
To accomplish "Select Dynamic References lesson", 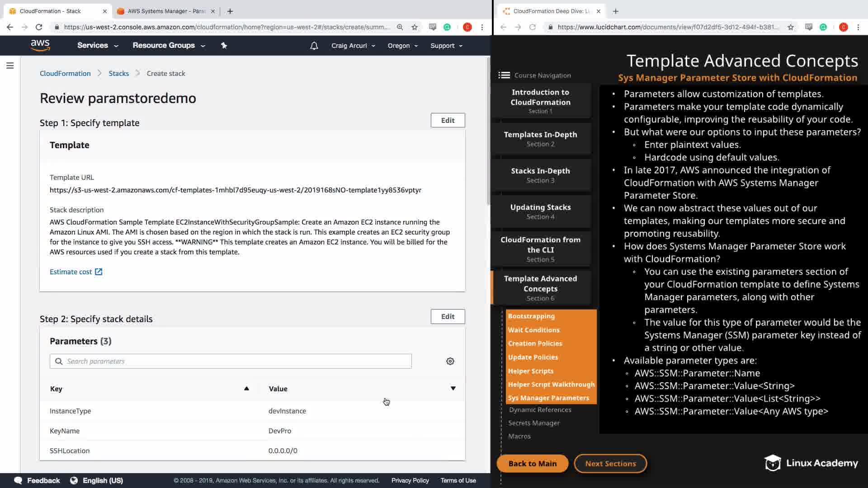I will (540, 410).
